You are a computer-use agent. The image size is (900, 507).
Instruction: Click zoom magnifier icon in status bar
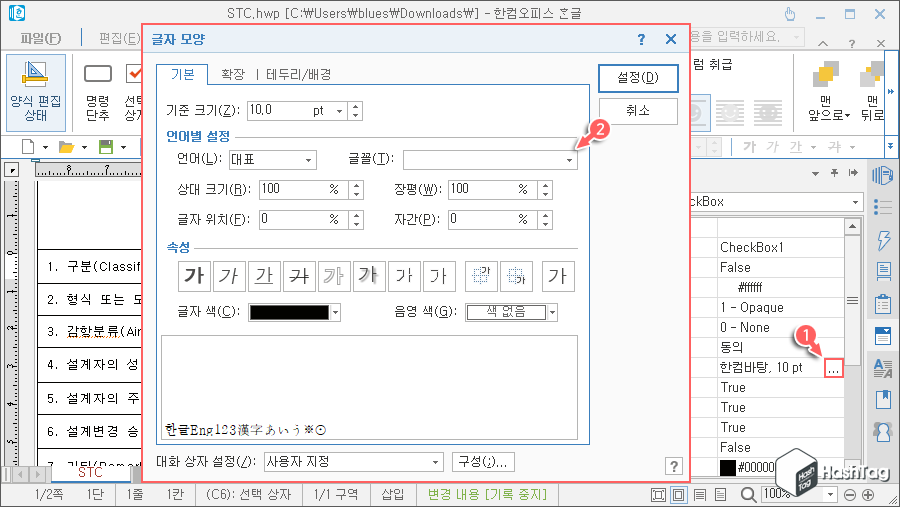point(748,494)
